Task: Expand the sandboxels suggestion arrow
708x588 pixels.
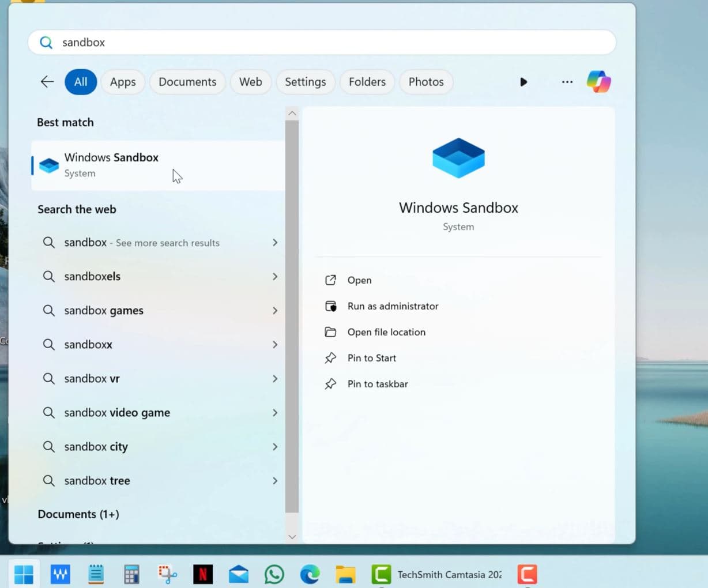Action: click(x=275, y=277)
